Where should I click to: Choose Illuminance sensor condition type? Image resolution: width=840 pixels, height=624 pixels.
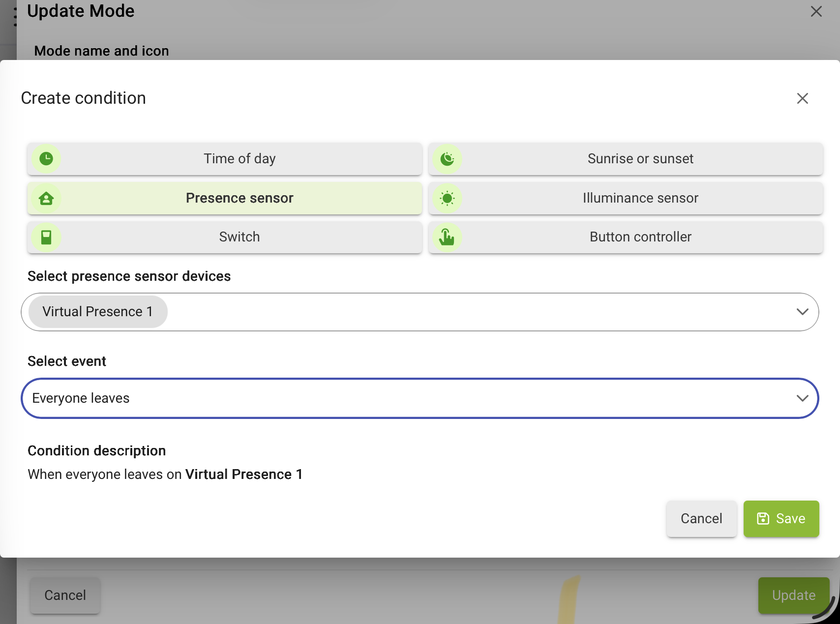point(626,198)
